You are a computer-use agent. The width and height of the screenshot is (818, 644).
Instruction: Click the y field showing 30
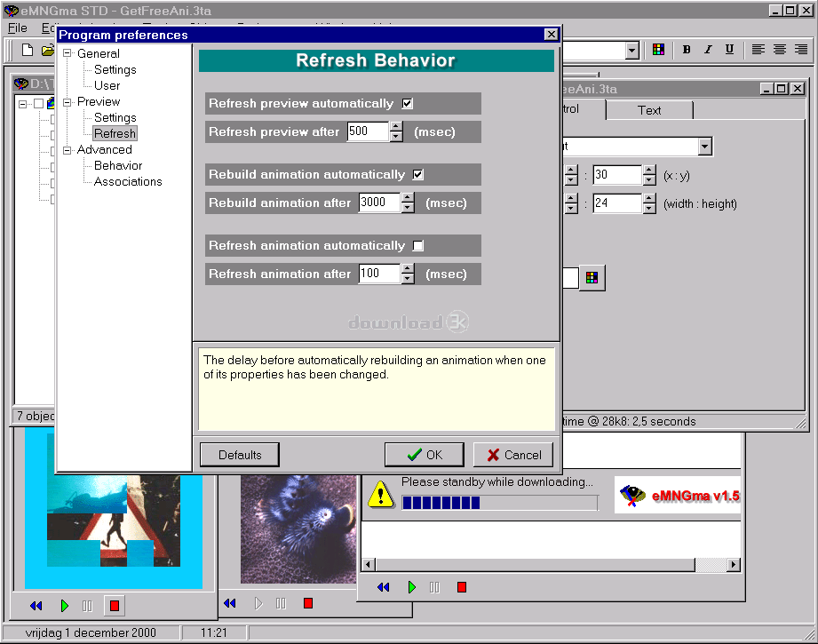(617, 175)
